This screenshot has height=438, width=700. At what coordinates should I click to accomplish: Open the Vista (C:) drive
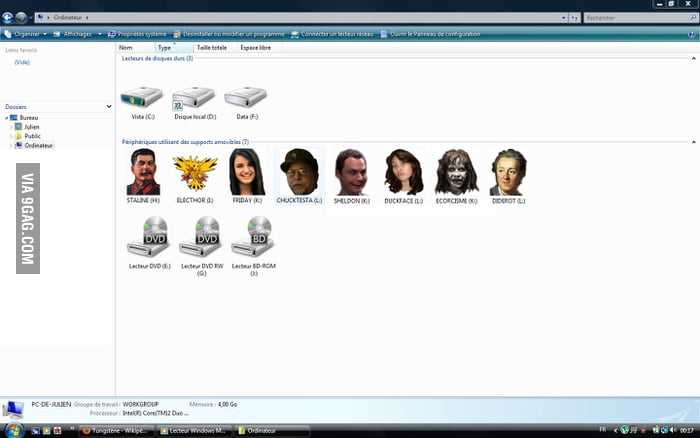pos(141,99)
